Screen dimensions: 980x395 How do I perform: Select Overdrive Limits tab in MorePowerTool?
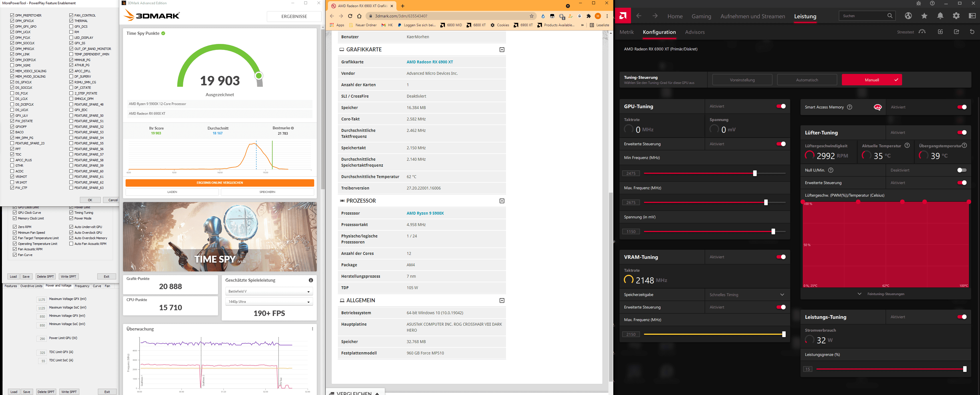point(31,286)
